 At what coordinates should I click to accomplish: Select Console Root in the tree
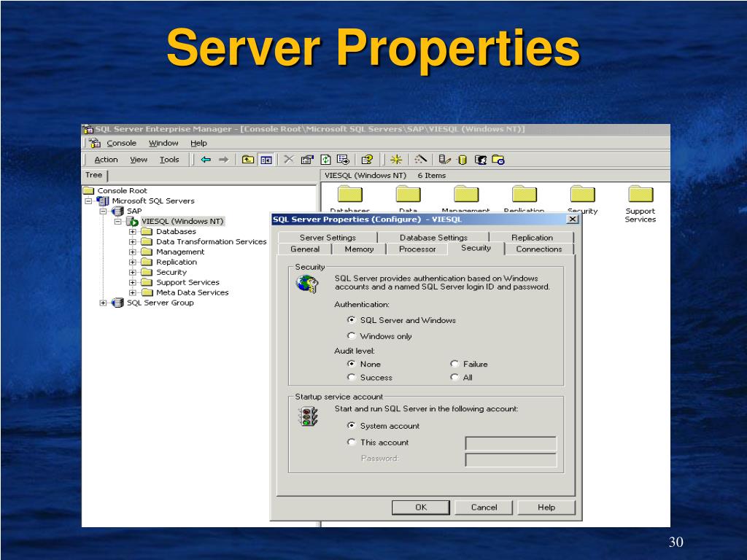tap(123, 190)
